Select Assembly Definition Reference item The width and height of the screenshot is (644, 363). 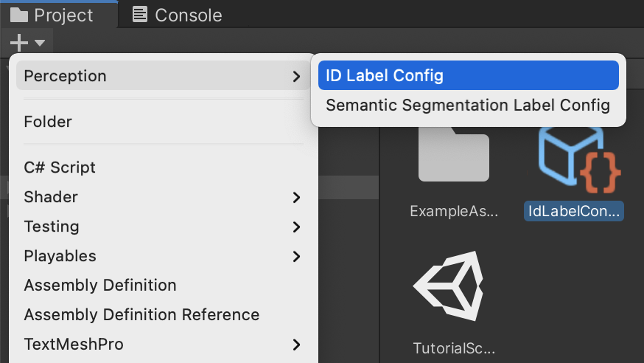tap(141, 315)
